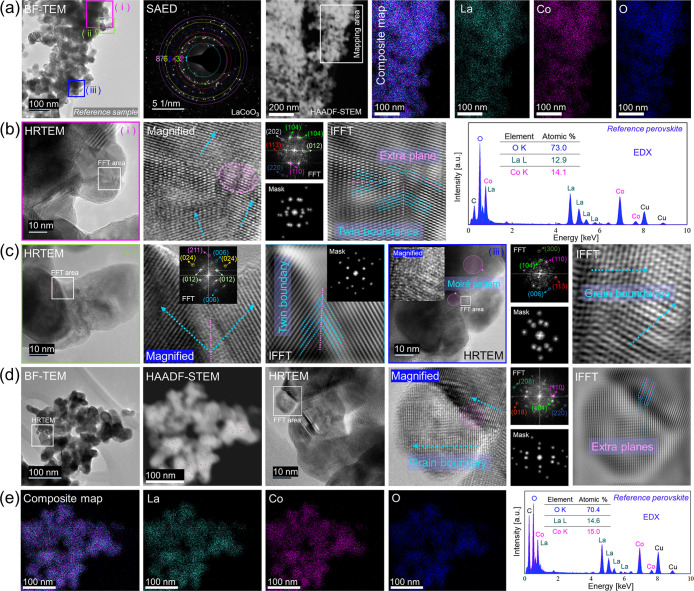Click the value 70.4 in panel (e) table
This screenshot has width=694, height=591.
coord(593,510)
